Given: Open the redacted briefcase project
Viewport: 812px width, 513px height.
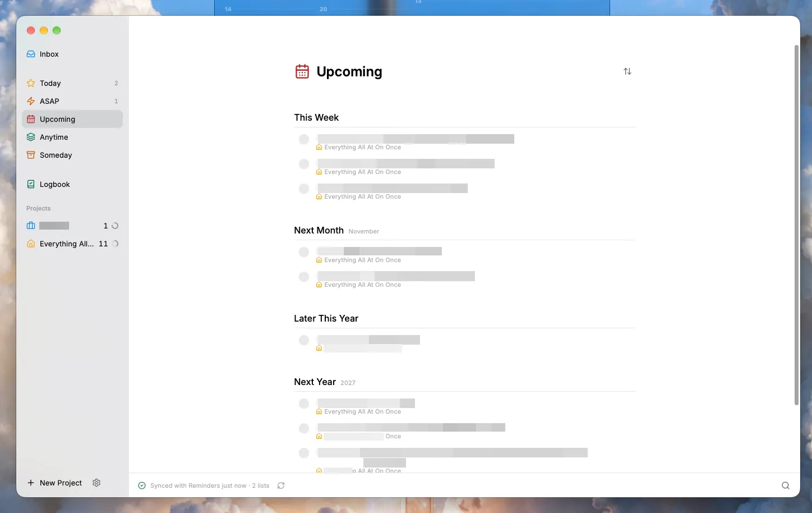Looking at the screenshot, I should tap(72, 226).
